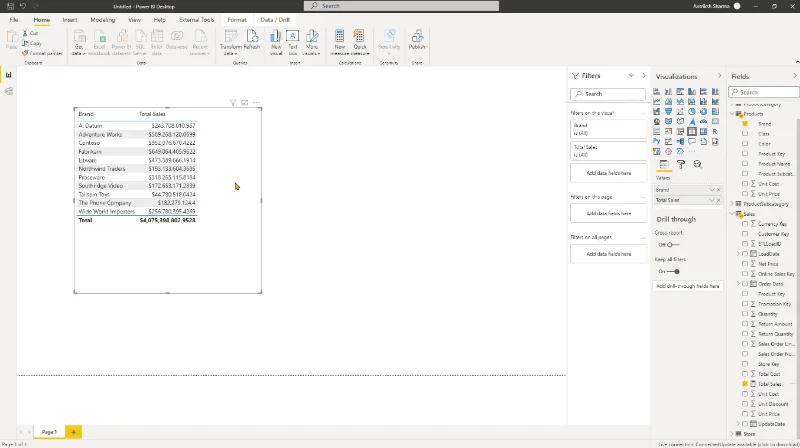Screen dimensions: 800x448
Task: Expand the Order Date hierarchy
Action: point(738,284)
